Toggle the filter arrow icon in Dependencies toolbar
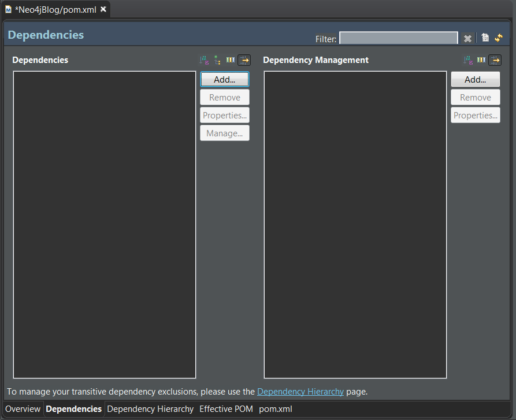Viewport: 516px width, 420px height. click(x=244, y=60)
